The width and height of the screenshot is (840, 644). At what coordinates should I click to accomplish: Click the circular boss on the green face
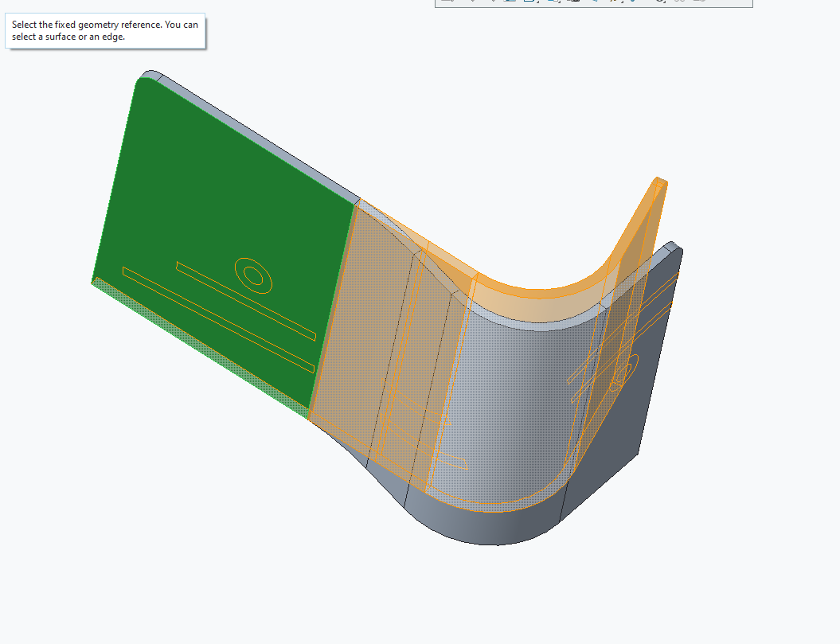pyautogui.click(x=255, y=277)
